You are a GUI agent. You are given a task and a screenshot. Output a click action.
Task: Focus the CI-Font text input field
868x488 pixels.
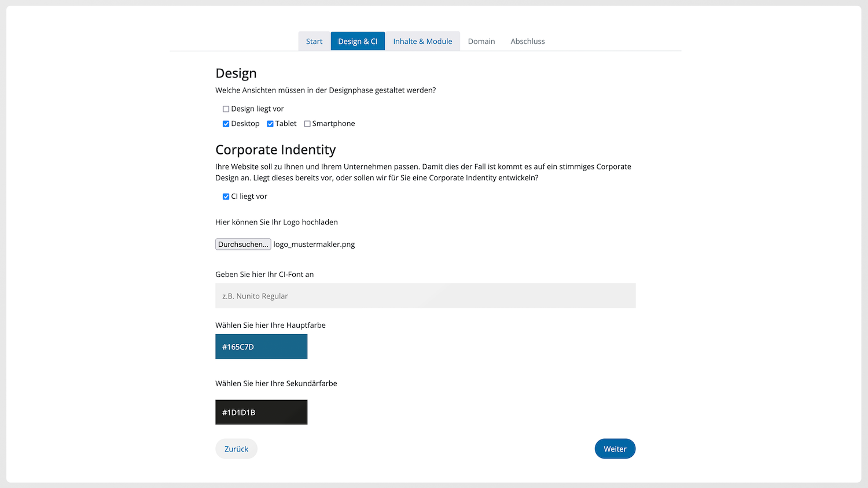pyautogui.click(x=425, y=295)
